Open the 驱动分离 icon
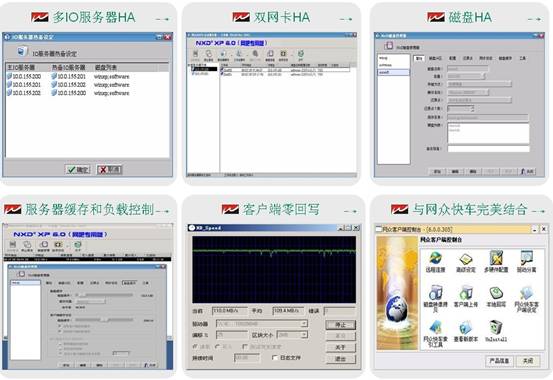 [526, 262]
